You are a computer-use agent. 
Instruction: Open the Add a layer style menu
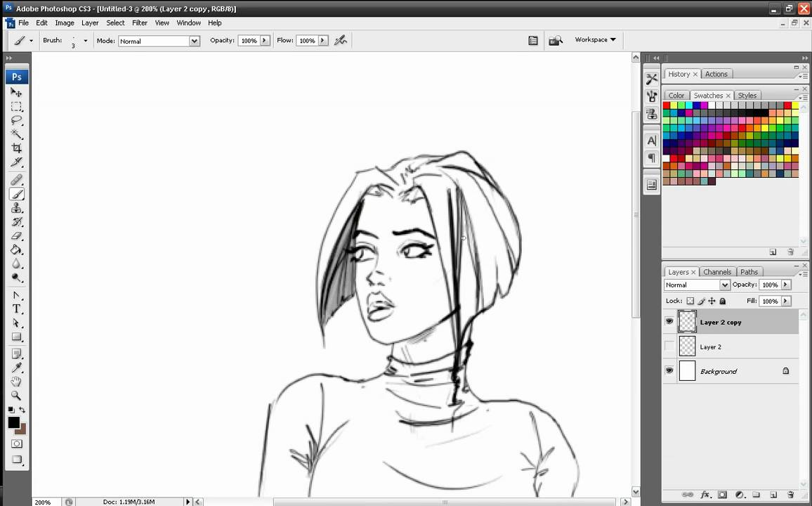[x=705, y=495]
